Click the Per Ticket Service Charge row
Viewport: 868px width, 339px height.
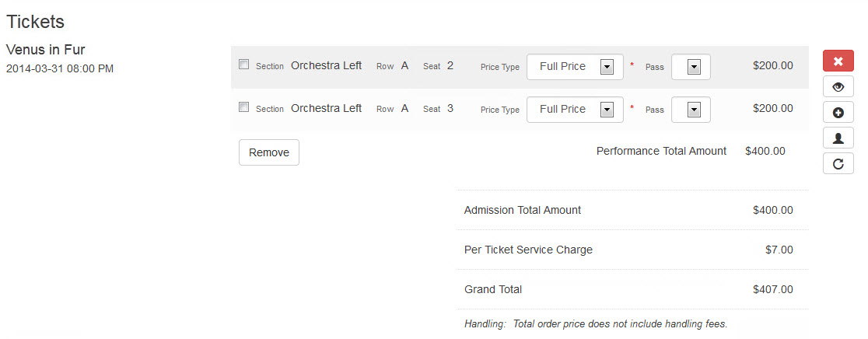click(632, 250)
